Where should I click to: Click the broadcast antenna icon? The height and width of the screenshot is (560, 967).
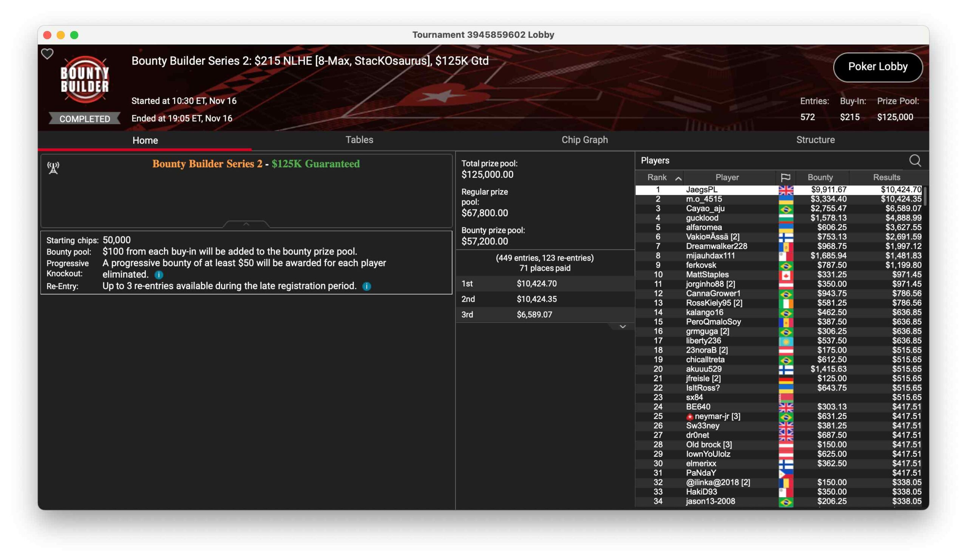coord(53,168)
